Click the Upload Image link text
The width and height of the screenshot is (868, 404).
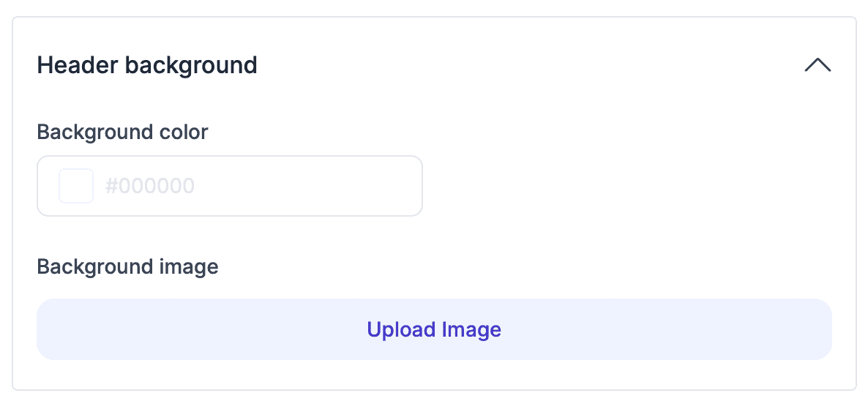pos(434,329)
